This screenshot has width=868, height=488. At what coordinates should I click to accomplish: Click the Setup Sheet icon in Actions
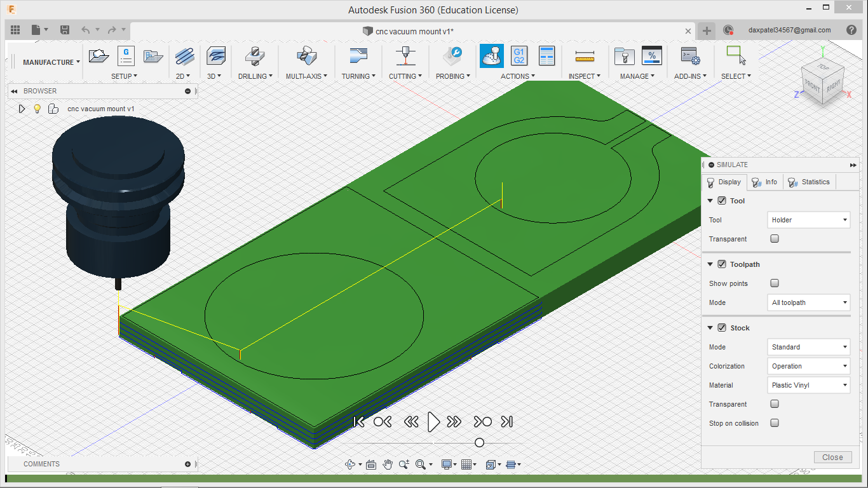point(546,56)
